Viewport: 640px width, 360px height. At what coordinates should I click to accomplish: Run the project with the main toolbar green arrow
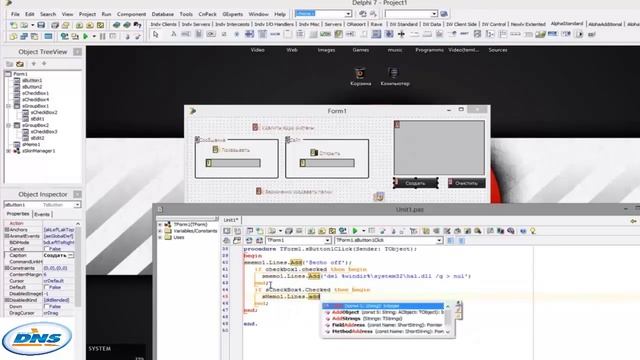click(86, 36)
